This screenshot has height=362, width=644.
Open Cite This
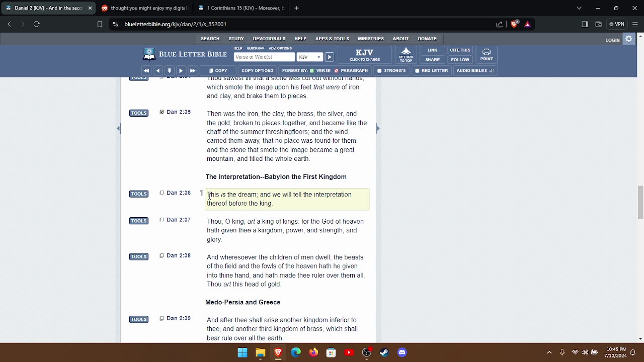460,50
